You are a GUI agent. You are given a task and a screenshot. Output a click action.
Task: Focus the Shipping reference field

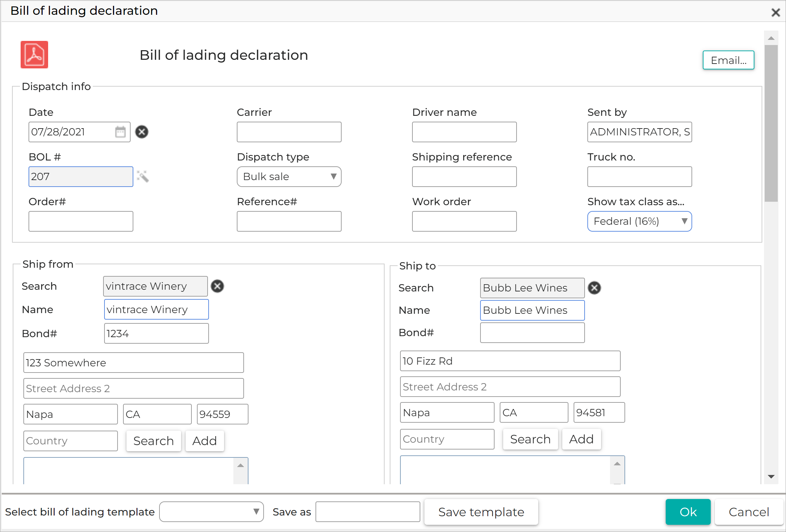[464, 177]
